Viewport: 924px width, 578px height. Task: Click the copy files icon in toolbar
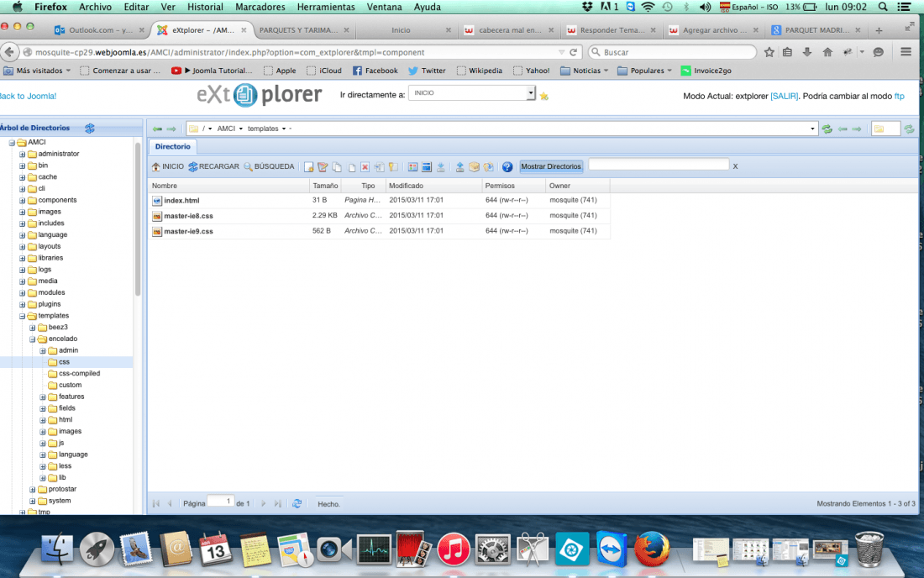pos(337,167)
